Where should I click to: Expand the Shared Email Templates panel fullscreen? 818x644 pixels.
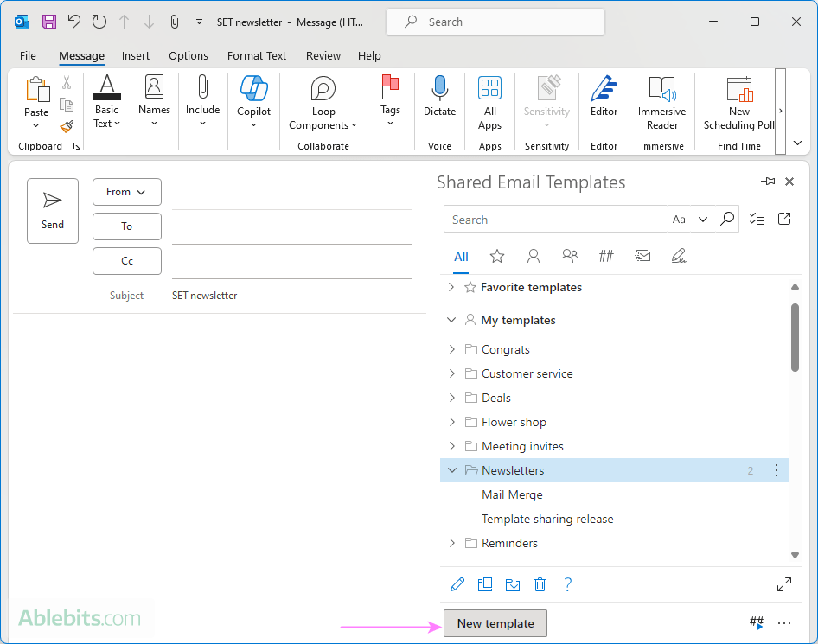tap(784, 584)
